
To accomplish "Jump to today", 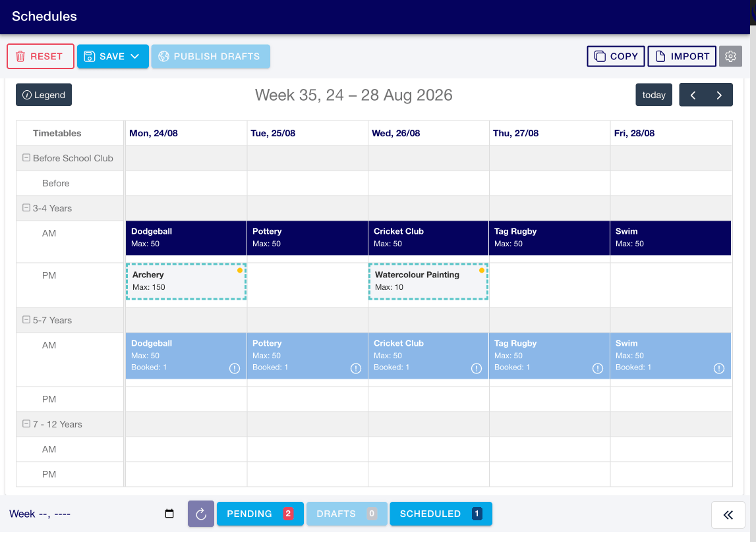I will click(x=654, y=95).
